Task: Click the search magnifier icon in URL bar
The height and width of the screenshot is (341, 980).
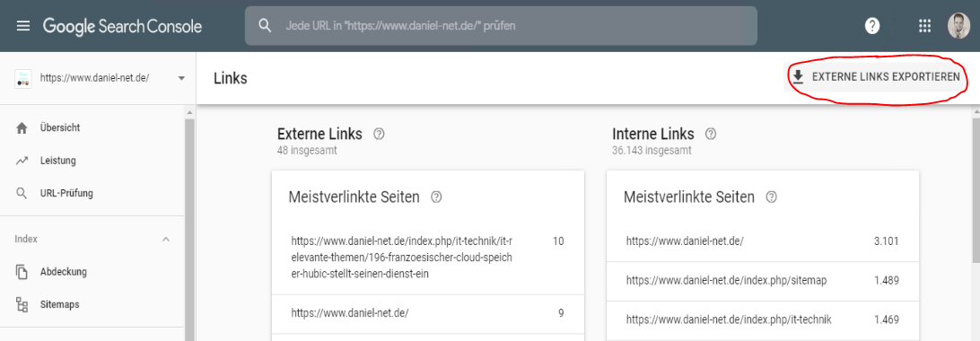Action: pos(265,26)
